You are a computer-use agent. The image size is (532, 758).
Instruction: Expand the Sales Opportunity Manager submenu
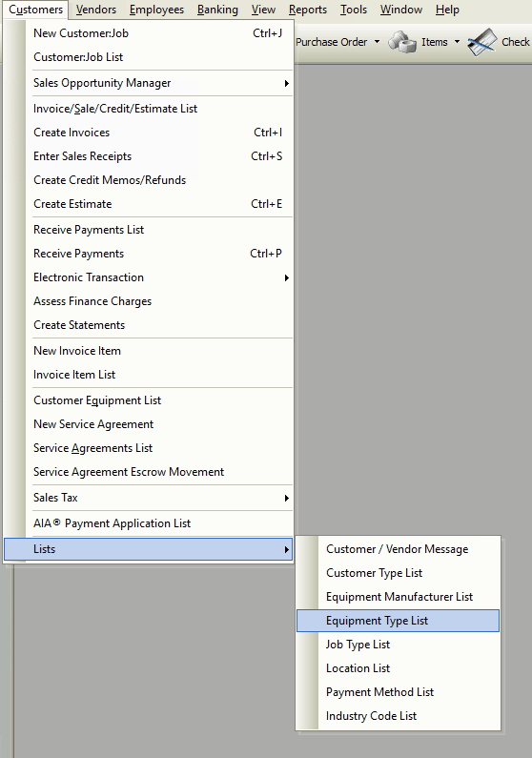[x=287, y=83]
